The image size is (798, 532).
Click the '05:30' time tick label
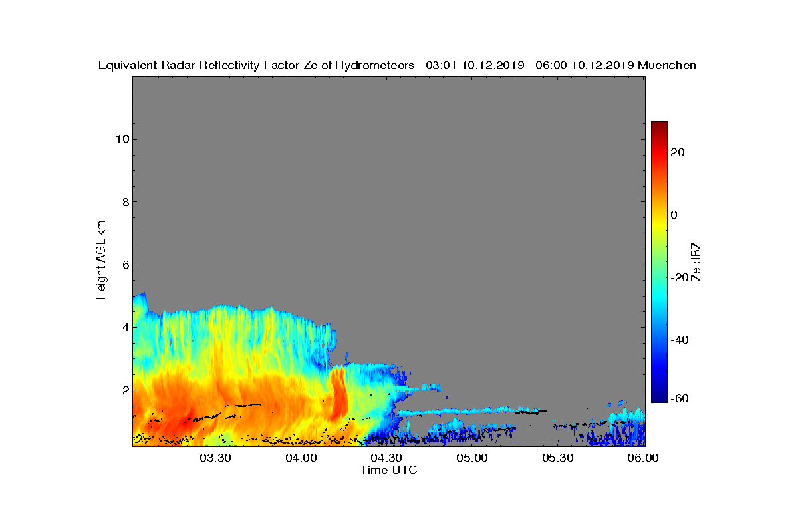click(x=559, y=458)
